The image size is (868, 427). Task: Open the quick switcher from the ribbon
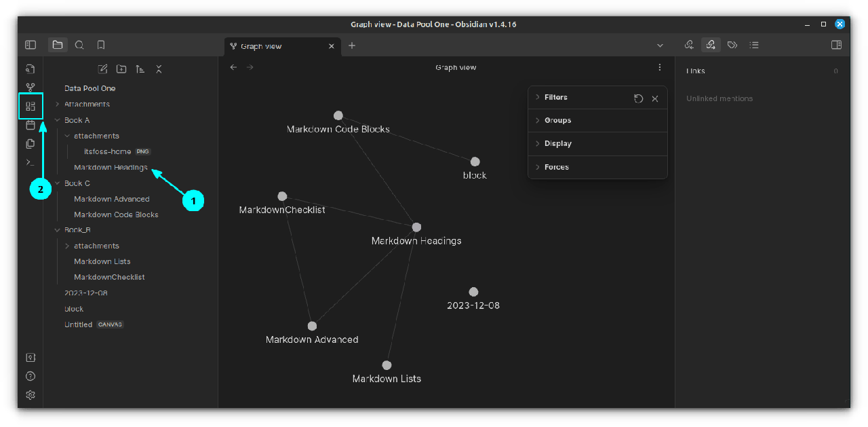coord(31,69)
